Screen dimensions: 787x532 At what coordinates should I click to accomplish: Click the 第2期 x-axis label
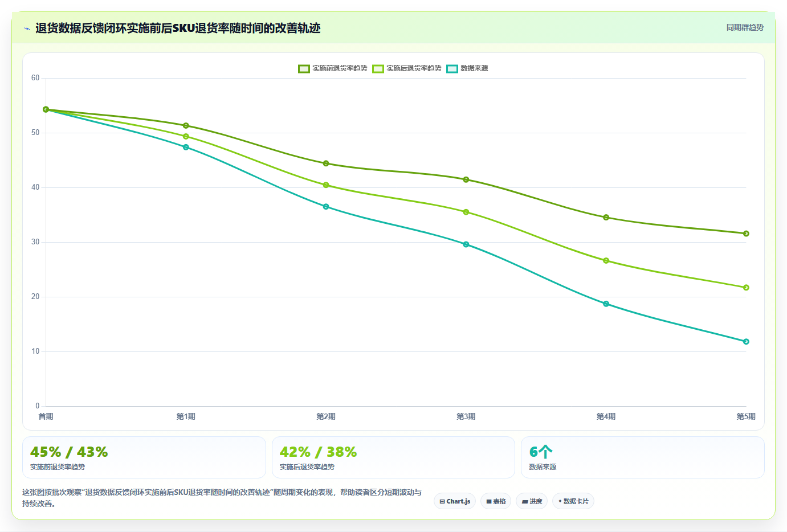[x=326, y=416]
